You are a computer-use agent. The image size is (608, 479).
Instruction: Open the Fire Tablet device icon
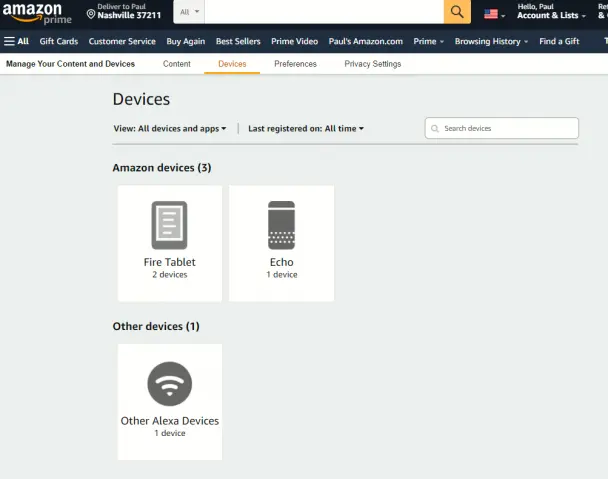coord(169,225)
